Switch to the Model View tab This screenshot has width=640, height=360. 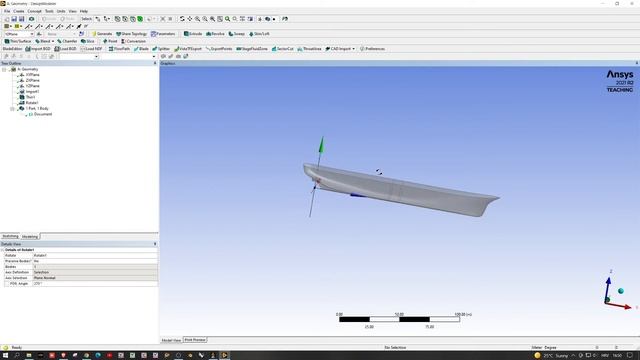pyautogui.click(x=171, y=340)
